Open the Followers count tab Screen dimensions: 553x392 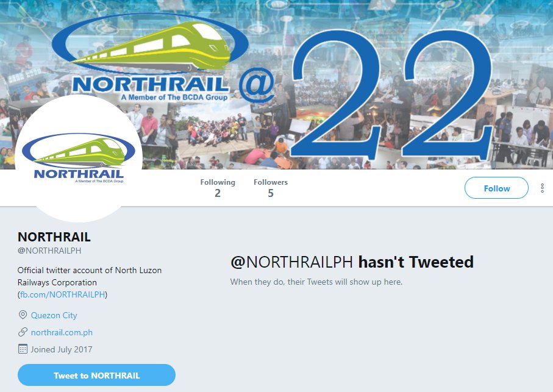pyautogui.click(x=271, y=188)
